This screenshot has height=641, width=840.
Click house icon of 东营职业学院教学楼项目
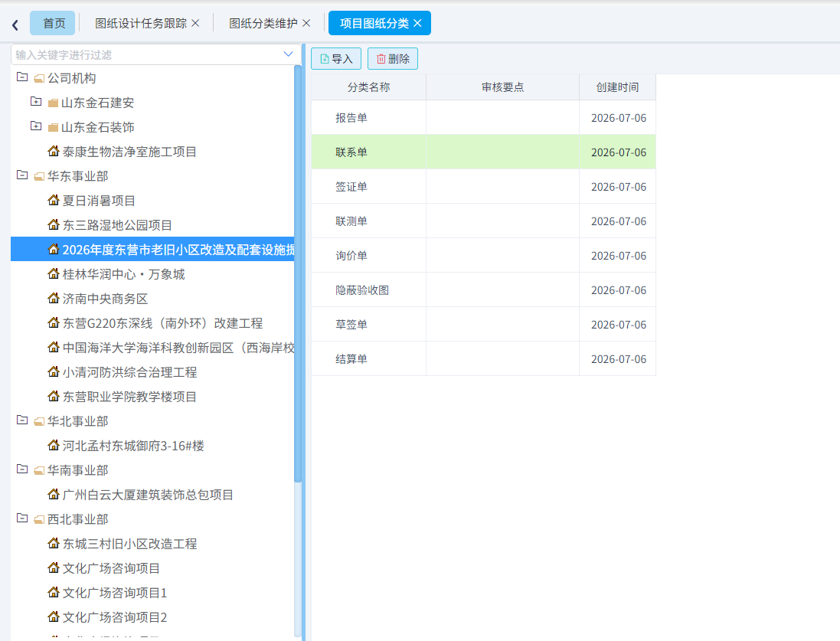(54, 396)
